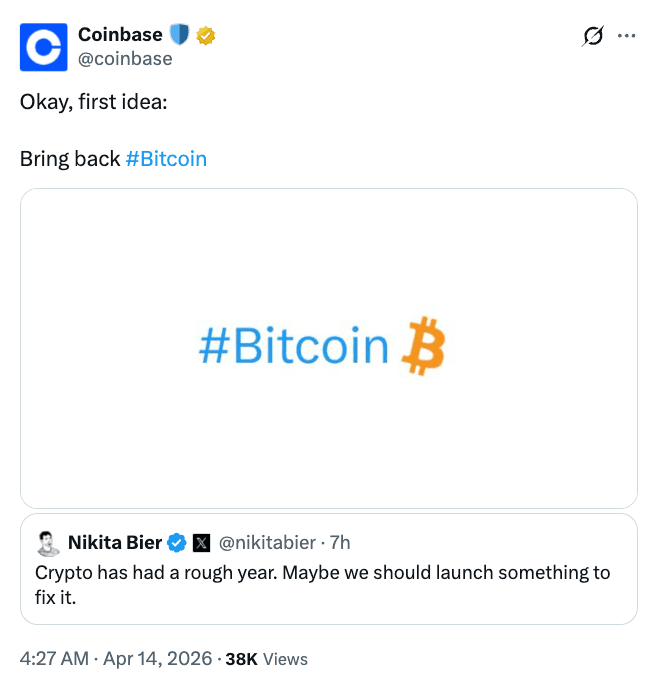Open the @coinbase handle link

125,59
